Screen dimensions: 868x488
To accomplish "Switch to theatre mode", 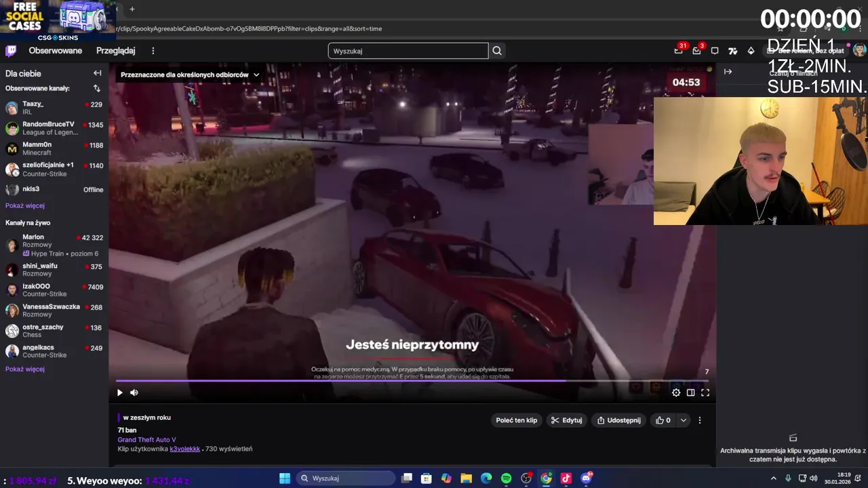I will 690,392.
